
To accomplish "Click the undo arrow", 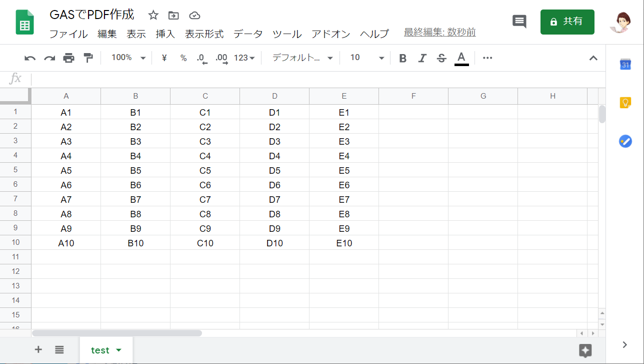I will tap(30, 58).
